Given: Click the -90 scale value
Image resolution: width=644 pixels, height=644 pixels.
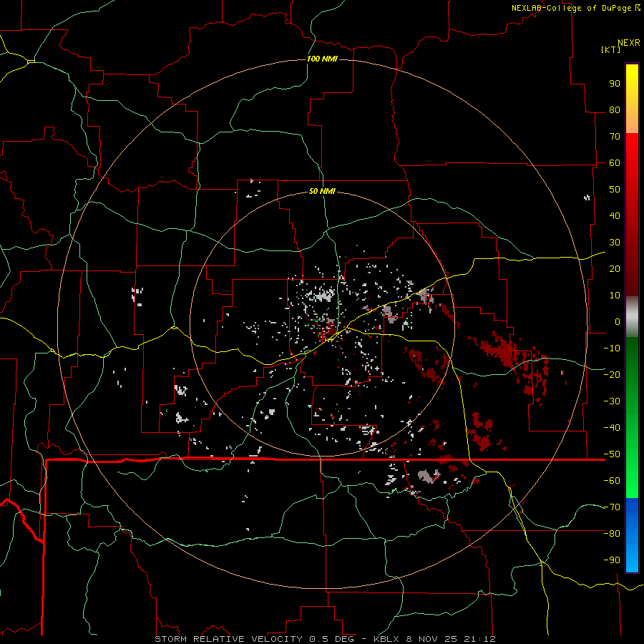Looking at the screenshot, I should point(612,560).
